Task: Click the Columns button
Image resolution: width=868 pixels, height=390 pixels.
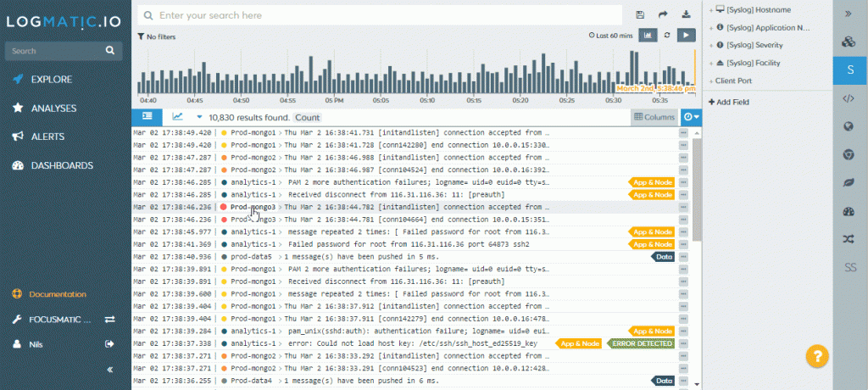Action: point(654,117)
